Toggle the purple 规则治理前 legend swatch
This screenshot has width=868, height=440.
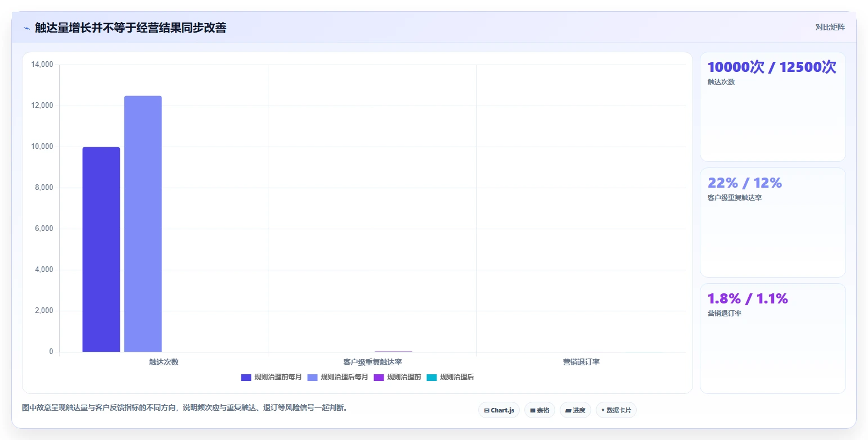379,377
